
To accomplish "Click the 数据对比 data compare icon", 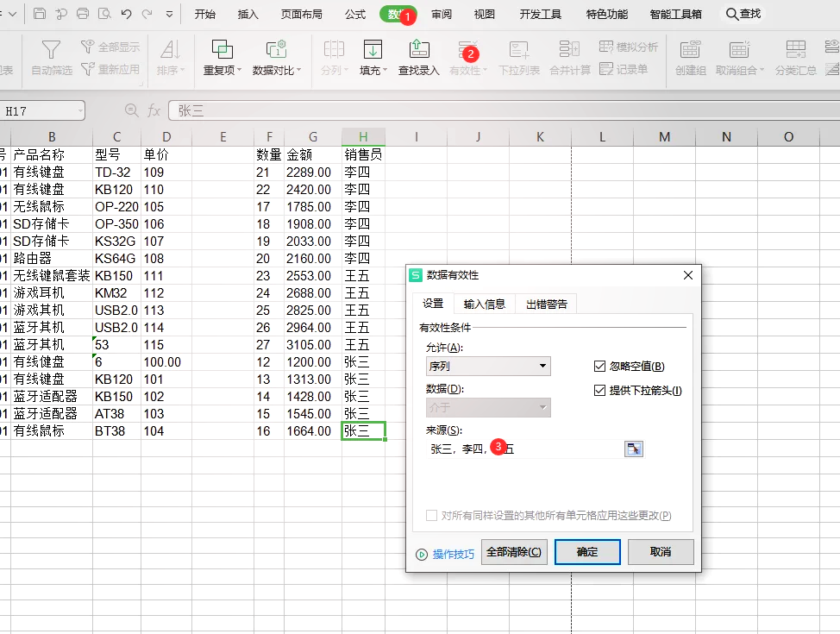I will [x=276, y=59].
